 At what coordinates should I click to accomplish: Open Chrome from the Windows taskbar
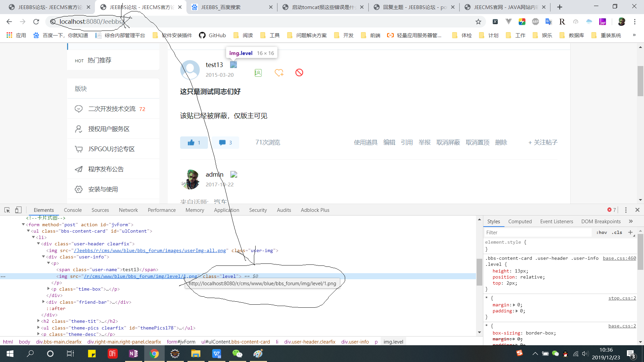[x=154, y=354]
